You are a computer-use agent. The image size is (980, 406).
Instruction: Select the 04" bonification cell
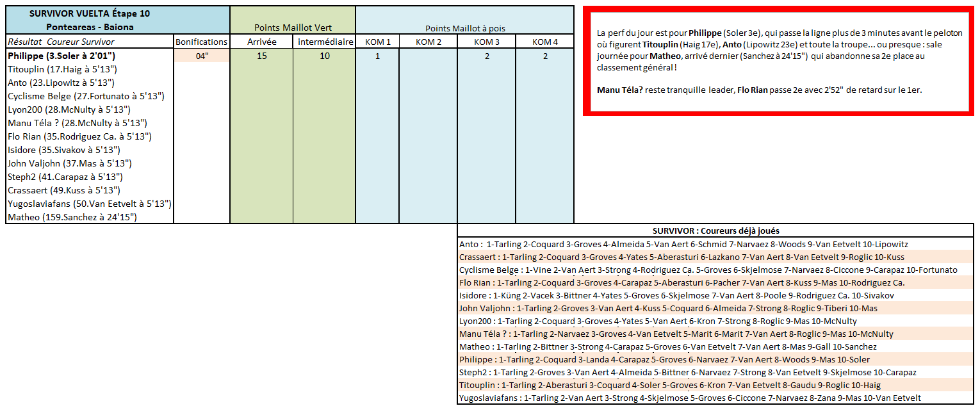click(202, 56)
